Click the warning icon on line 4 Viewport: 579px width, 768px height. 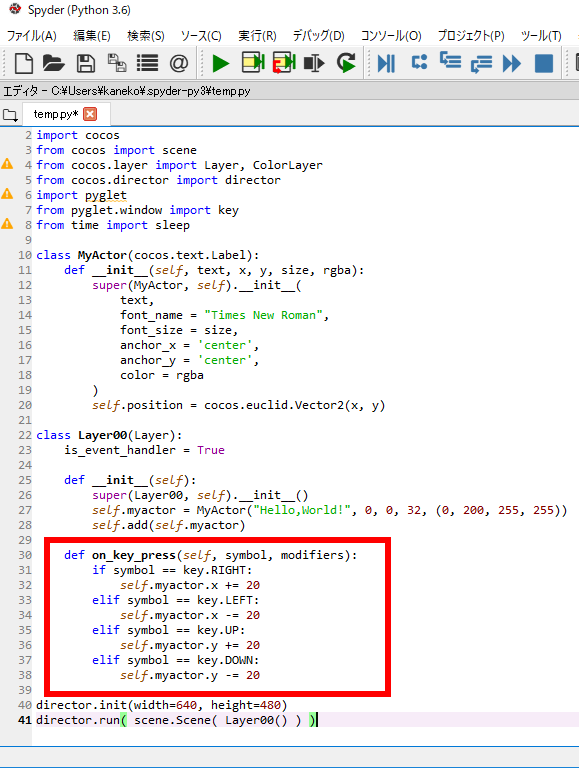click(x=7, y=164)
